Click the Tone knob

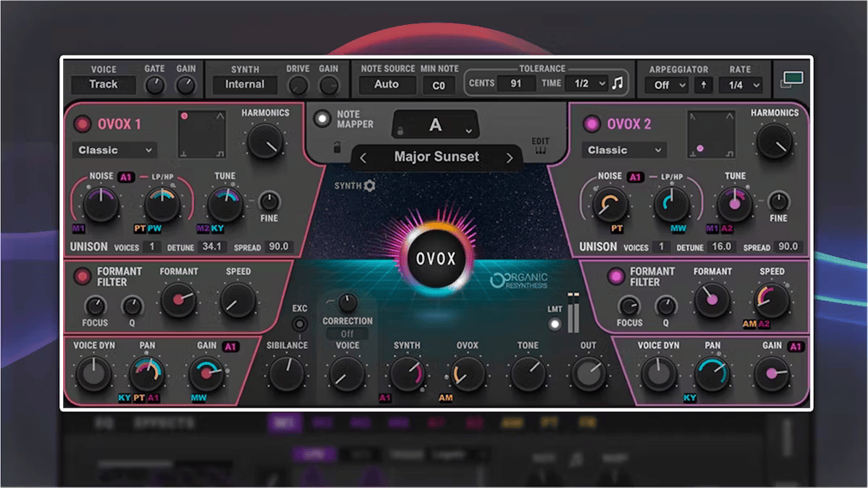pyautogui.click(x=528, y=373)
